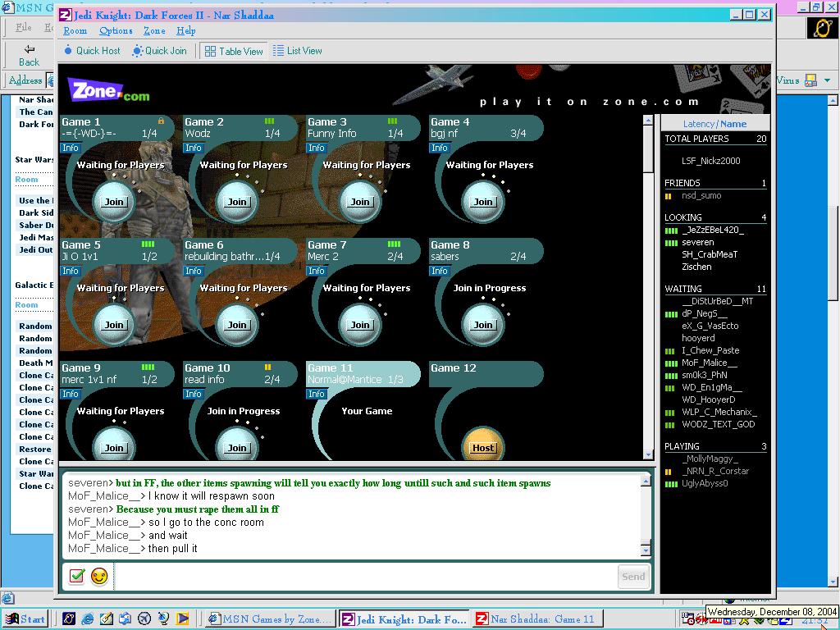
Task: Open File menu in MSN Games window
Action: 24,27
